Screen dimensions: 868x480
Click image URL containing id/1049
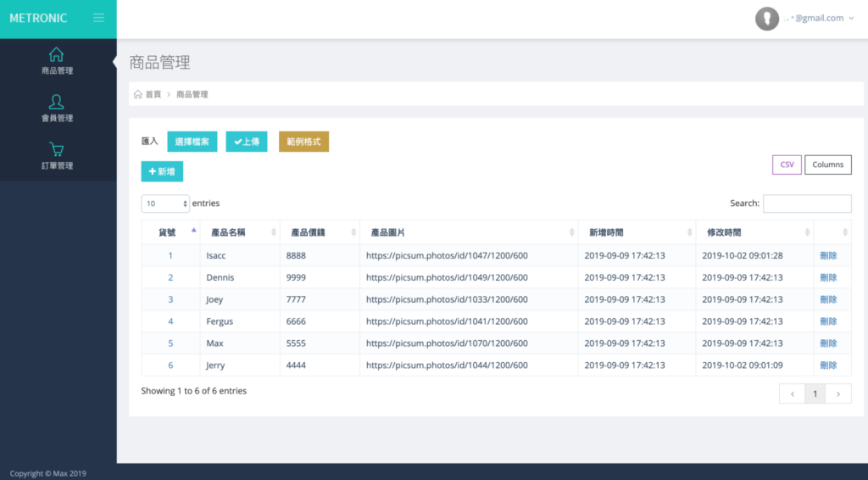(447, 277)
